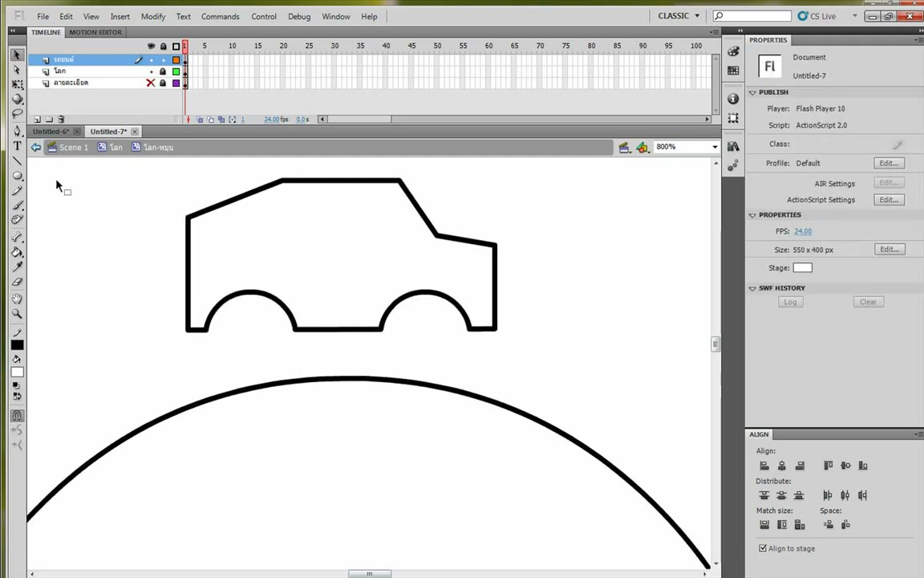Image resolution: width=924 pixels, height=578 pixels.
Task: Collapse the PUBLISH section
Action: coord(752,92)
